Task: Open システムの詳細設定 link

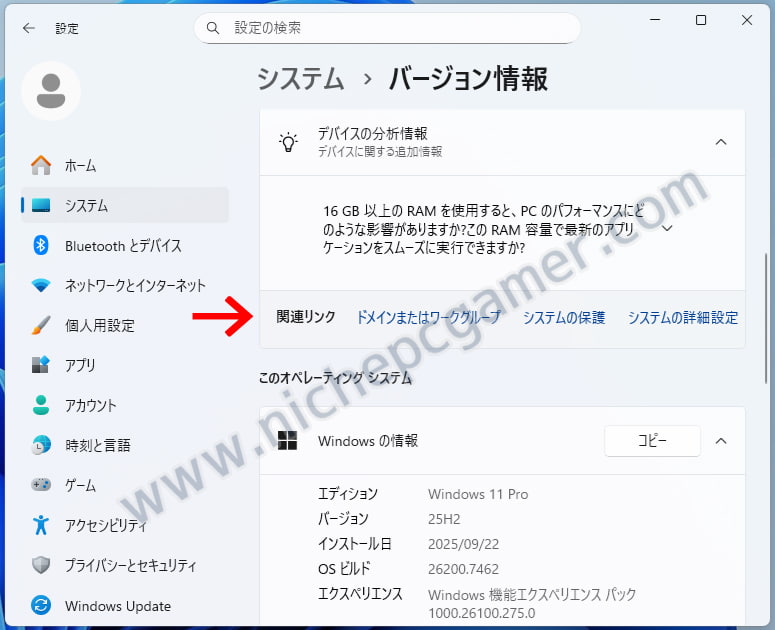Action: click(682, 317)
